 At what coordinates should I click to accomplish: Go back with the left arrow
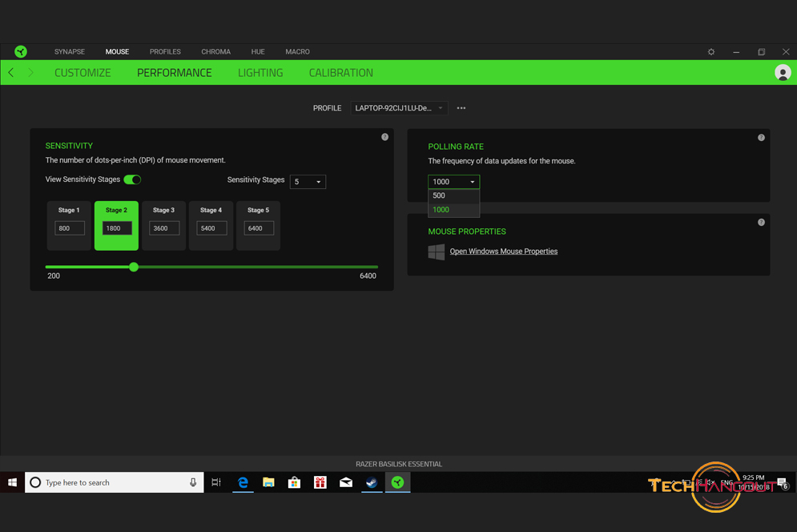(x=10, y=73)
